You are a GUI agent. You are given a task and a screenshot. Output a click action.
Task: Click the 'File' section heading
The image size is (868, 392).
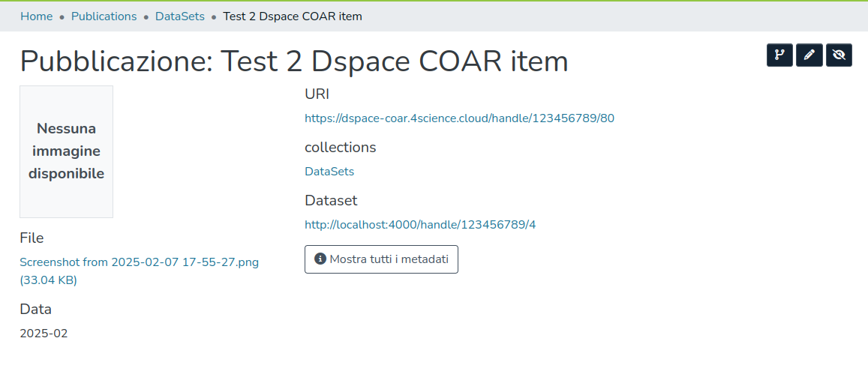pos(32,238)
